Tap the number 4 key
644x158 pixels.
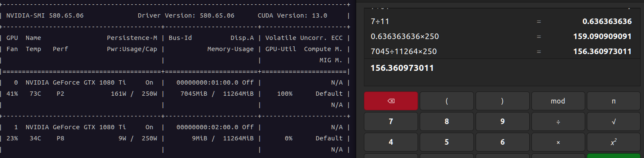(391, 142)
